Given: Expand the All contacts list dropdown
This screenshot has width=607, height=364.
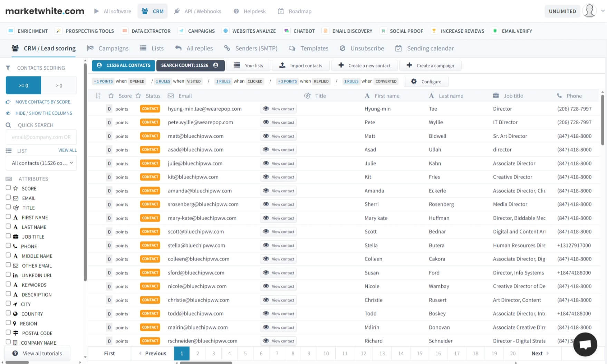Looking at the screenshot, I should point(41,163).
